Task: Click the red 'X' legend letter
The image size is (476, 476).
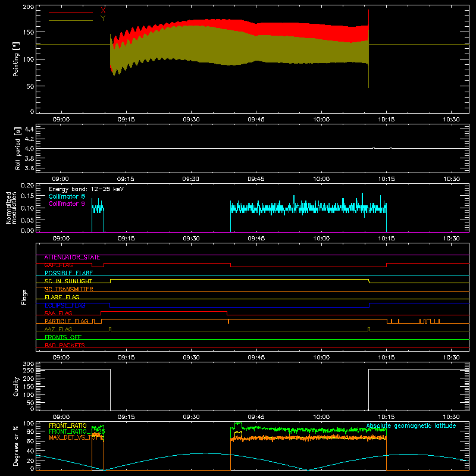Action: pyautogui.click(x=103, y=10)
